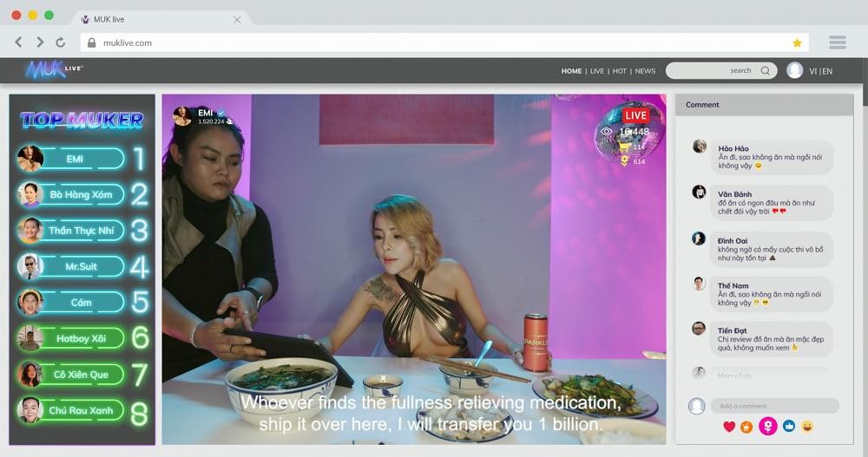Select Bà Hàng Xóm ranked second
Image resolution: width=868 pixels, height=457 pixels.
(x=82, y=195)
